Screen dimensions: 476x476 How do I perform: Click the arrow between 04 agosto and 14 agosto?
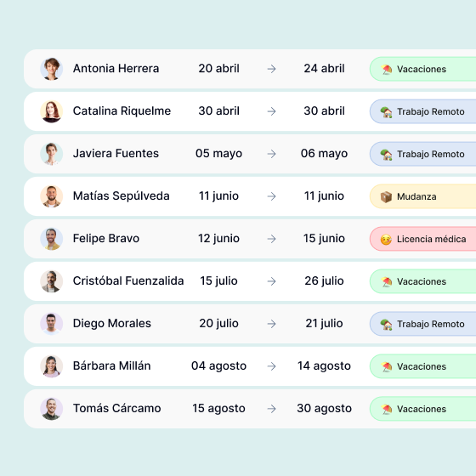(x=271, y=366)
